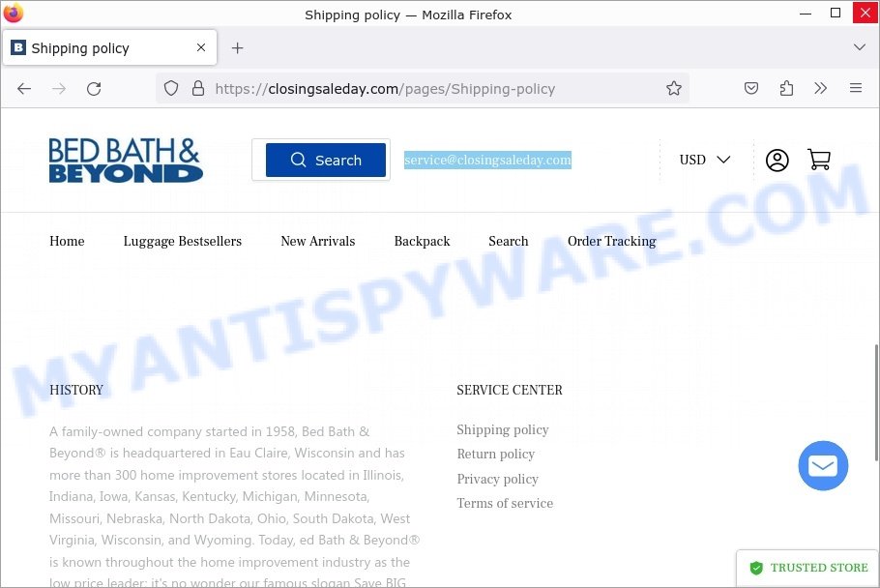Click the HISTORY footer heading
Image resolution: width=880 pixels, height=588 pixels.
click(76, 390)
